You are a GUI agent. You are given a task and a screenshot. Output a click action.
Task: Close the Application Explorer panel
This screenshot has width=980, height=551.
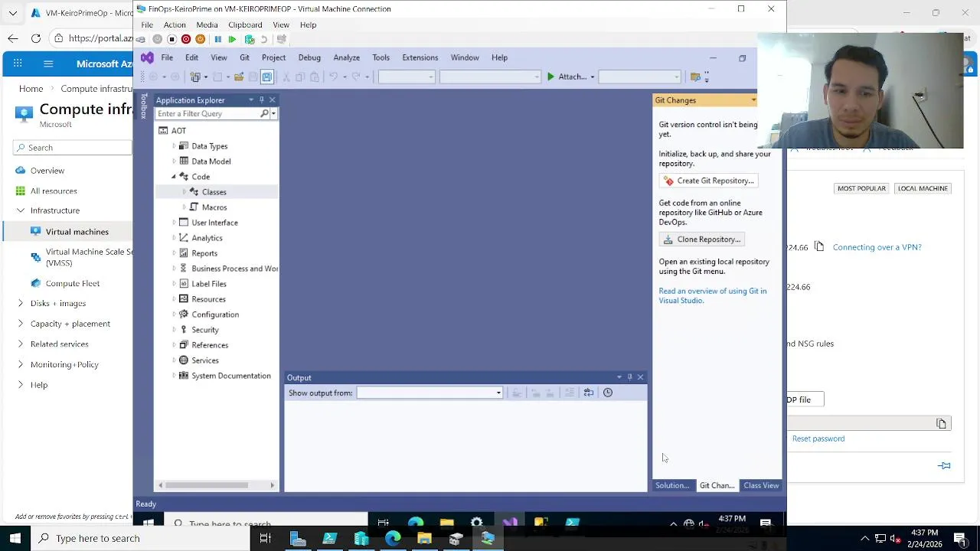(x=272, y=100)
